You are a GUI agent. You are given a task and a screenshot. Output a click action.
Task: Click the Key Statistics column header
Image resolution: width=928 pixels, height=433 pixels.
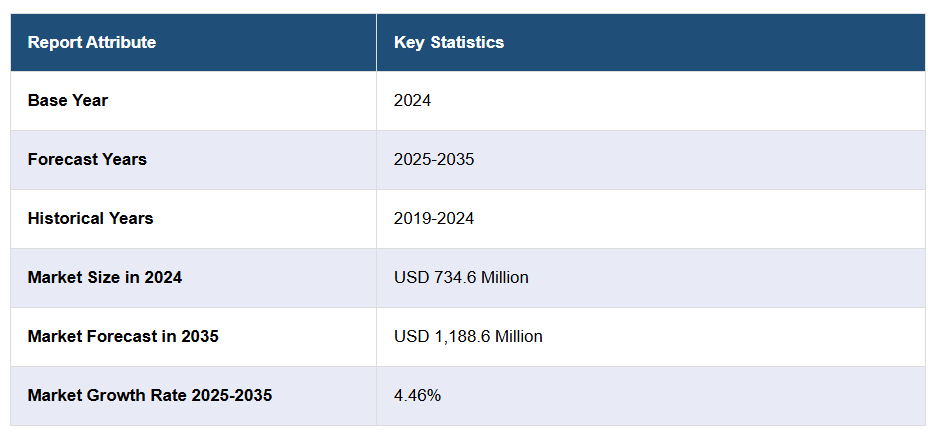[x=449, y=42]
